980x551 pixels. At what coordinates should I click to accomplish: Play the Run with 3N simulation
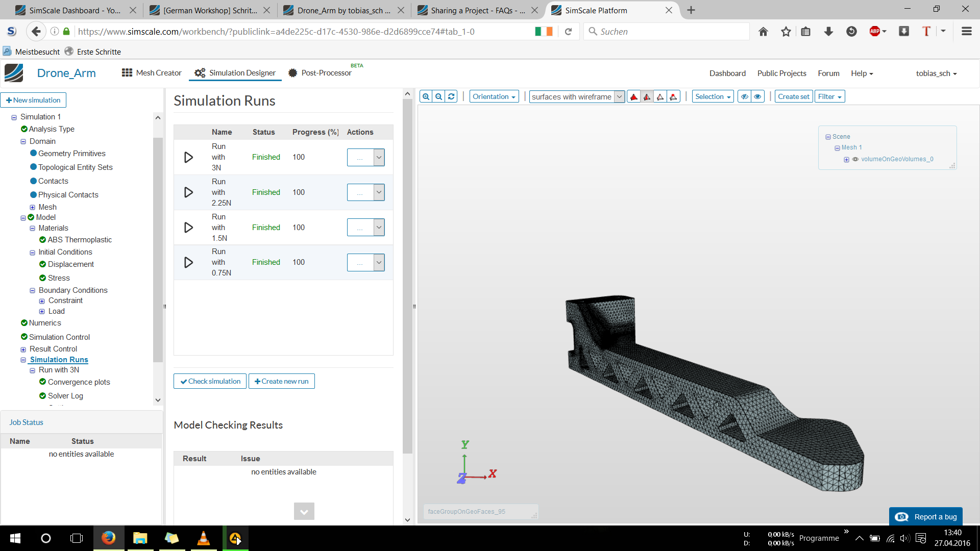coord(188,157)
